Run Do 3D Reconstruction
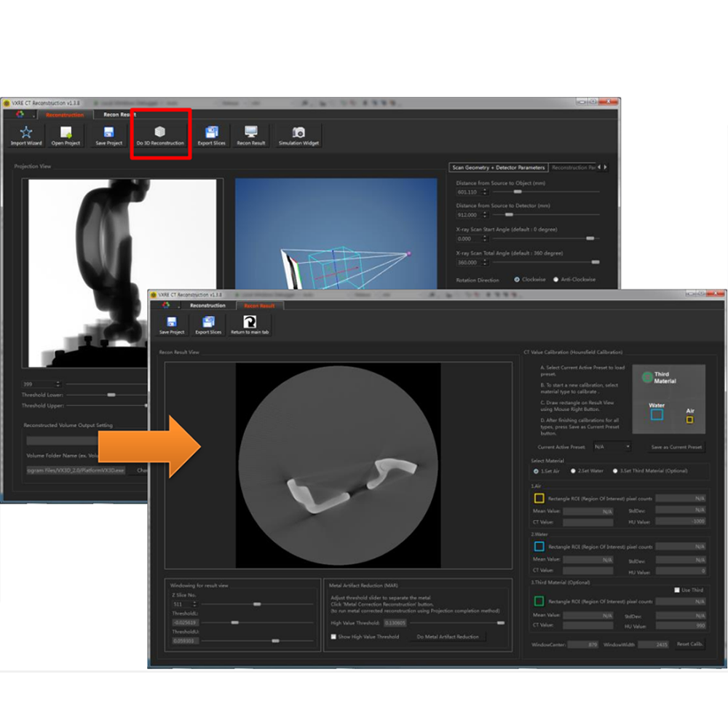The image size is (728, 728). coord(160,135)
